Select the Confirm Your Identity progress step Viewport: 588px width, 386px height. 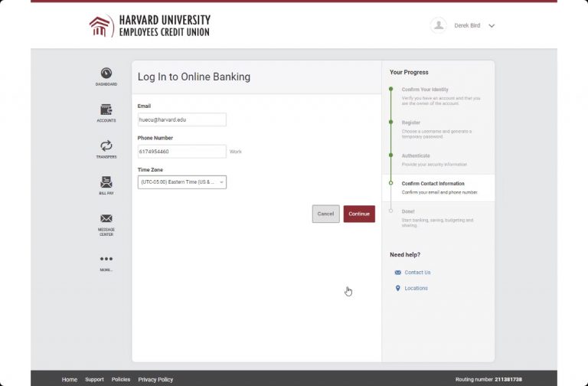[439, 96]
